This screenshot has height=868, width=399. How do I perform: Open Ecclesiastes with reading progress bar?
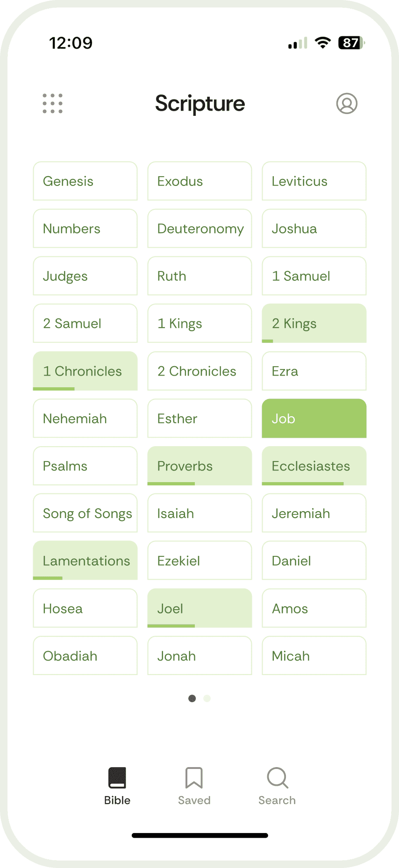point(314,466)
